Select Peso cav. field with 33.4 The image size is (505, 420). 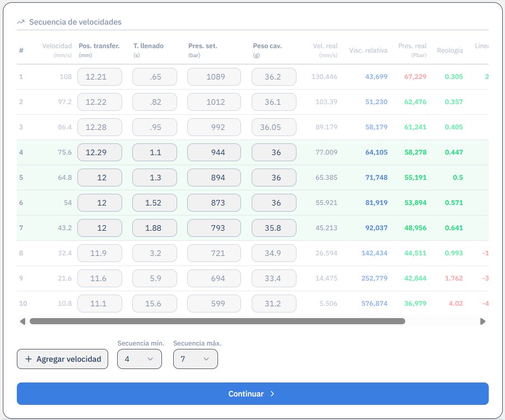(x=274, y=278)
